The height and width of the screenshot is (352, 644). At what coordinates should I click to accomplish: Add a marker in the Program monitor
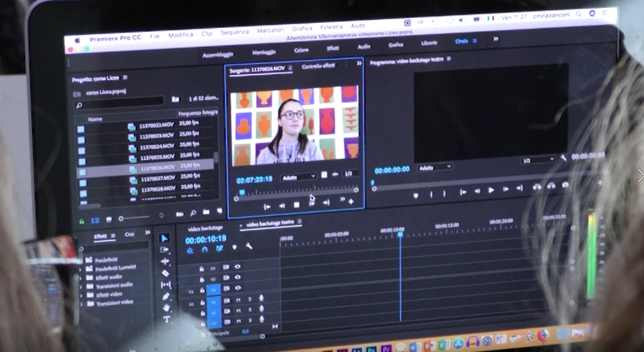coord(416,196)
